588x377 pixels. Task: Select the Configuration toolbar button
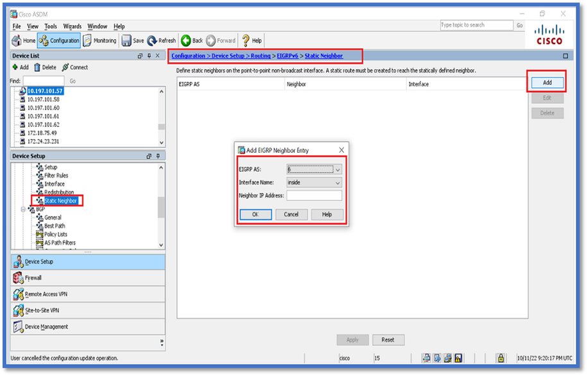pos(59,40)
